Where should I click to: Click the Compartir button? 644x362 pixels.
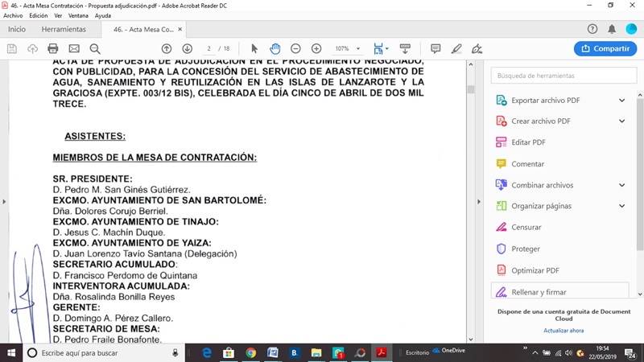pyautogui.click(x=605, y=49)
